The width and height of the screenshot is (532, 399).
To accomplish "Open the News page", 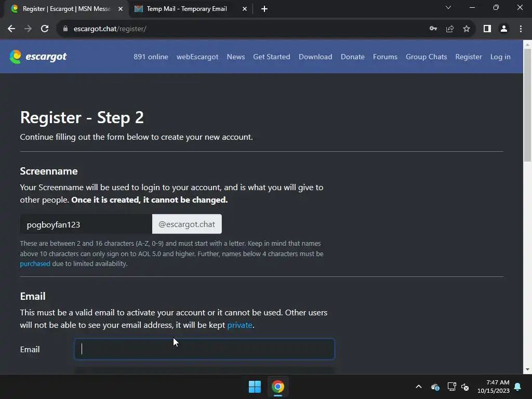I will coord(236,57).
